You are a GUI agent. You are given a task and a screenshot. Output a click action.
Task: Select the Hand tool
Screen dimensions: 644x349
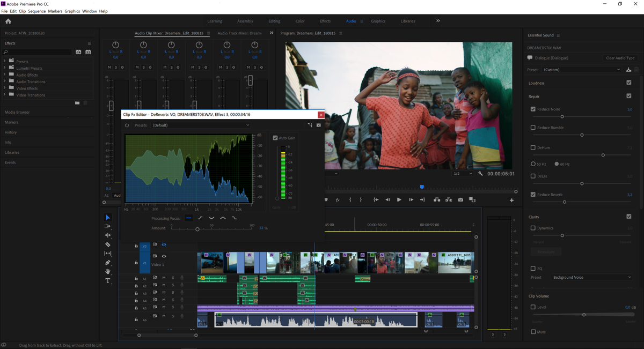click(x=108, y=272)
